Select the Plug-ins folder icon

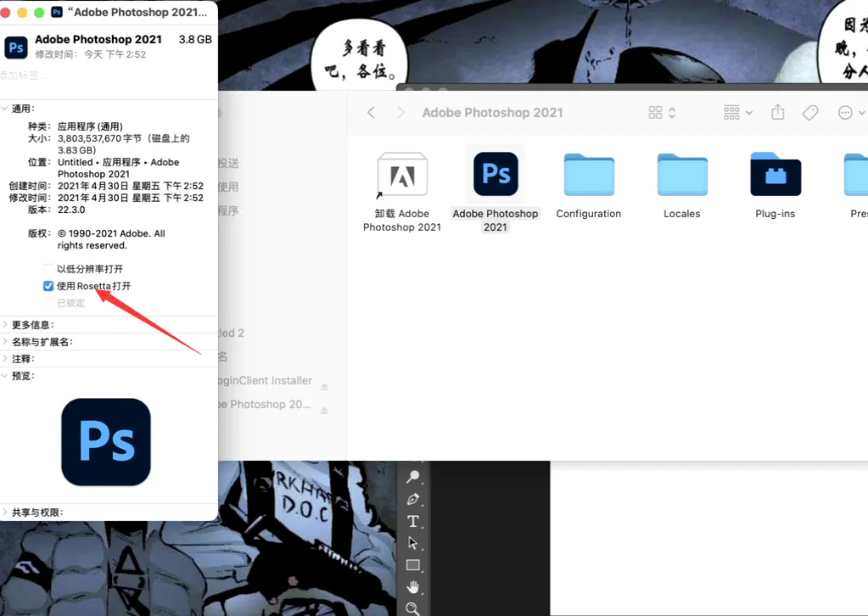775,174
